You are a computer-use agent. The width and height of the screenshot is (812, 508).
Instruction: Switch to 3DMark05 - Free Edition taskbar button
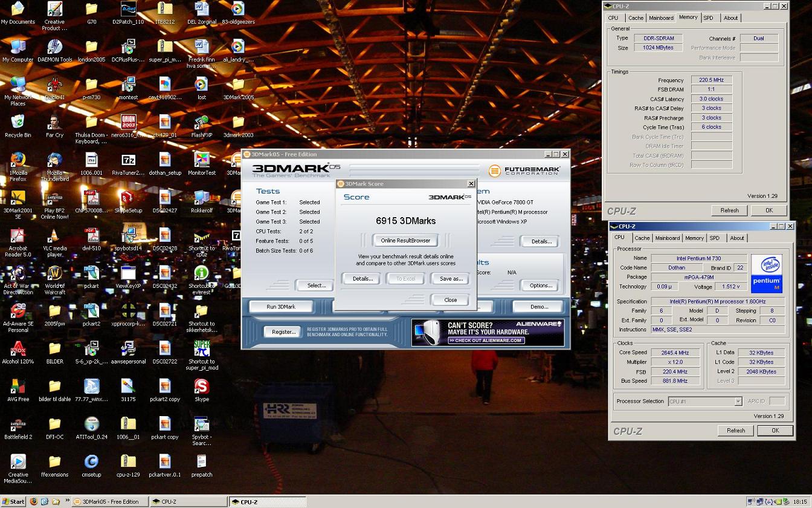click(109, 501)
